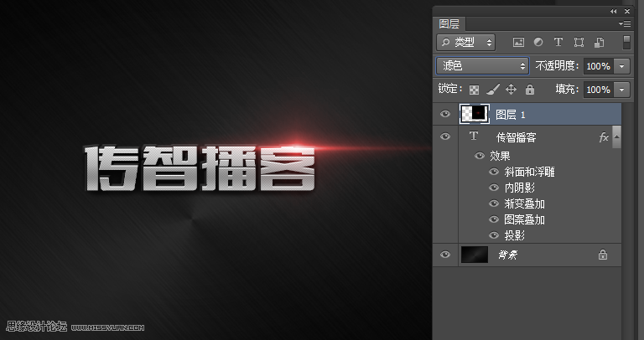The height and width of the screenshot is (340, 644).
Task: Open 斜面和浮雕 effect settings
Action: [x=529, y=172]
